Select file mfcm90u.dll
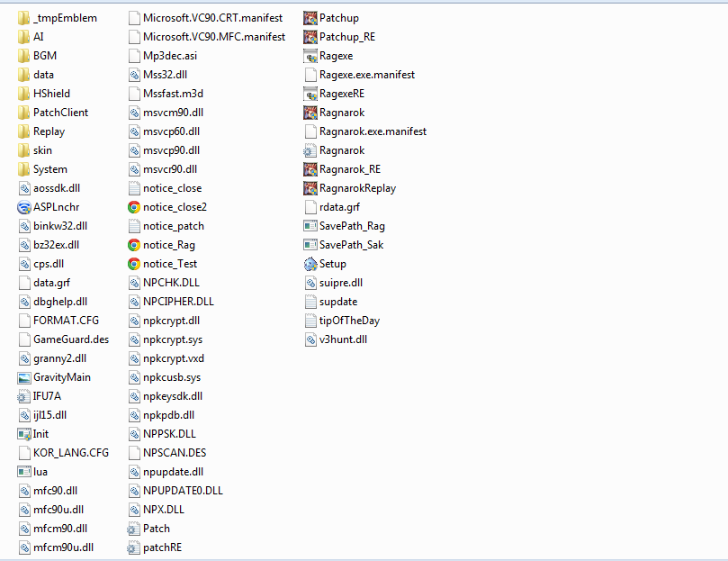Screen dimensions: 728x561 click(56, 547)
